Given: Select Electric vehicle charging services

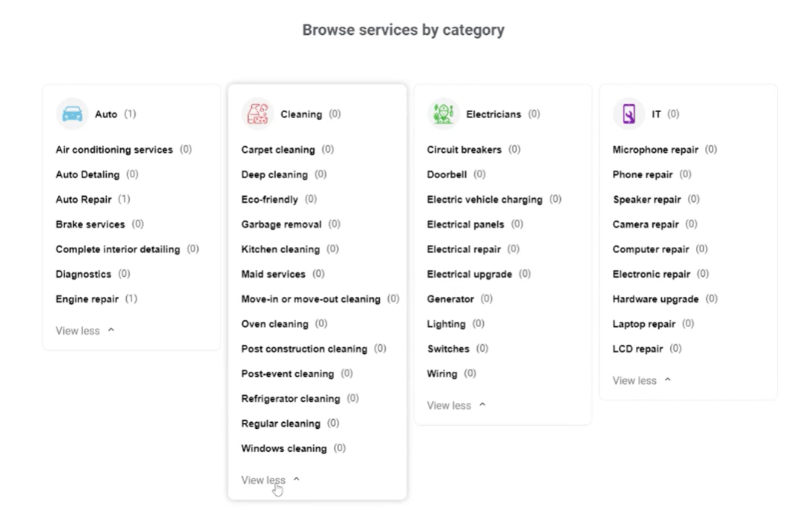Looking at the screenshot, I should (485, 199).
